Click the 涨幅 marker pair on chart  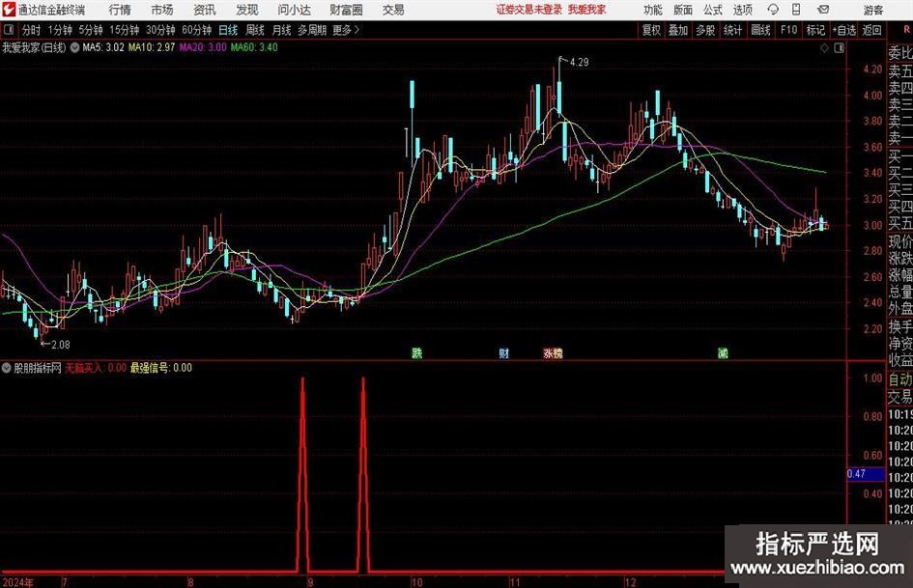pyautogui.click(x=554, y=352)
